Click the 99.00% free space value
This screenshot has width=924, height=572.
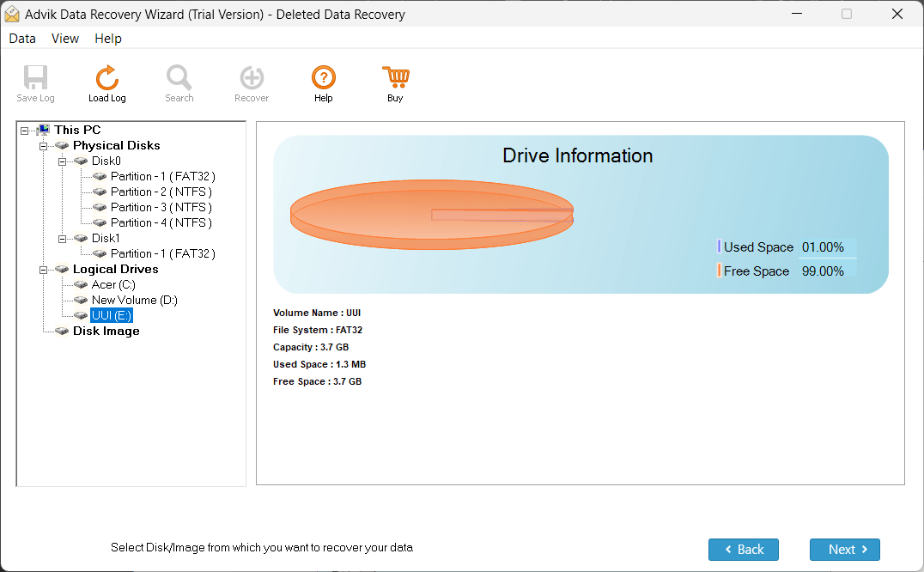pos(823,271)
